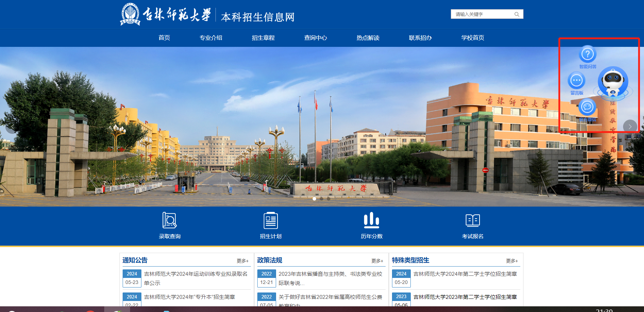Click the search magnifier icon
Image resolution: width=644 pixels, height=312 pixels.
517,14
